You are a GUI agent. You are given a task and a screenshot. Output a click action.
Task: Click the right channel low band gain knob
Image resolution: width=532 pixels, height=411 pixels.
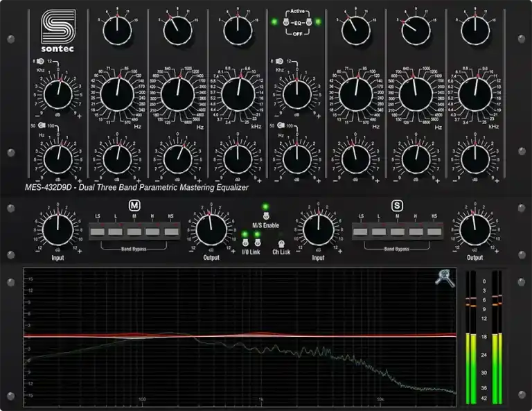[x=356, y=159]
